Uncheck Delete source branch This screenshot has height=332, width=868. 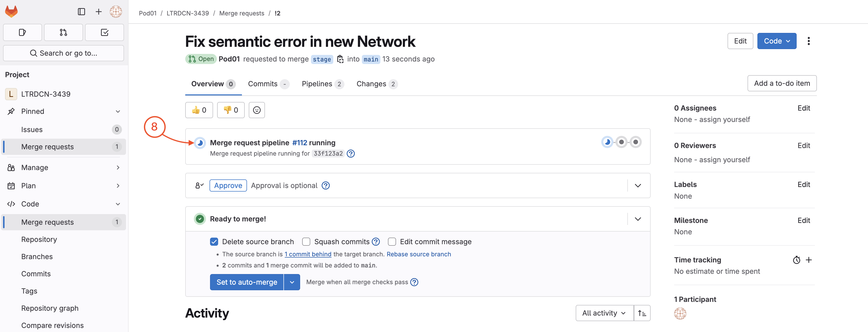(214, 242)
